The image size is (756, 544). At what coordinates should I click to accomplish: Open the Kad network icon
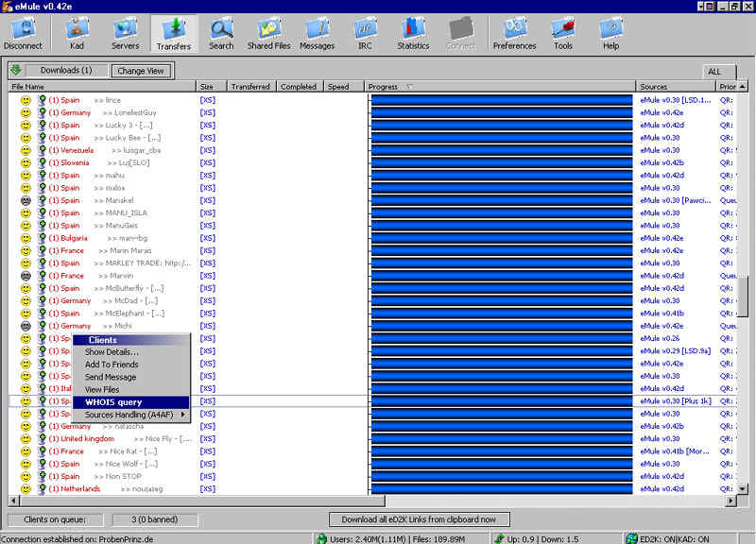[77, 33]
